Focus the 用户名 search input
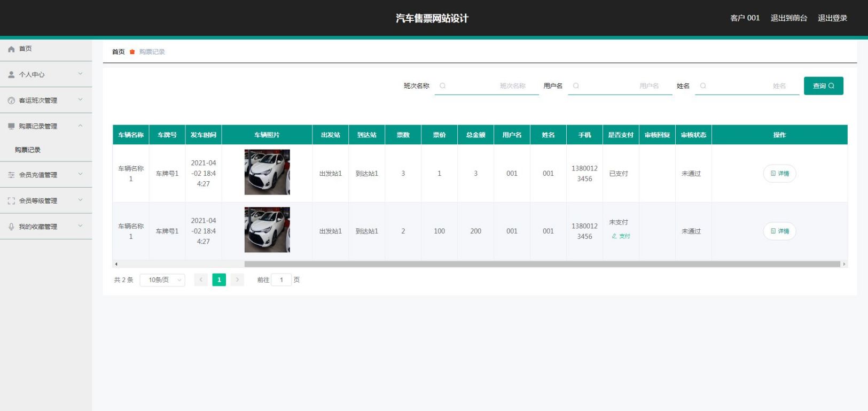 (620, 86)
